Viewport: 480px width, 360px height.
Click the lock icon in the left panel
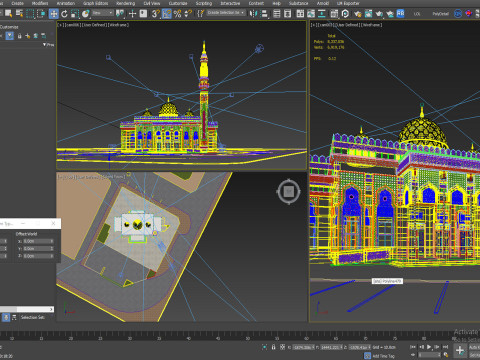coord(19,36)
